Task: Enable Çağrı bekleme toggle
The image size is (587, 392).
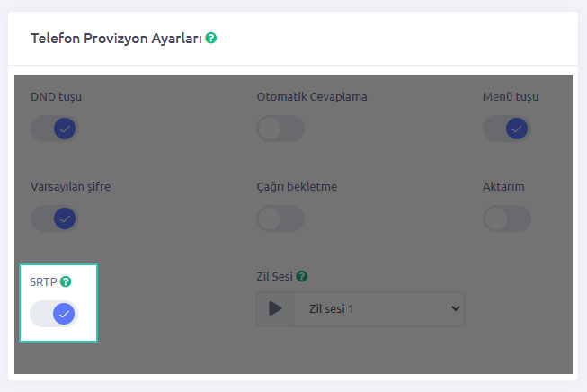Action: pyautogui.click(x=280, y=218)
